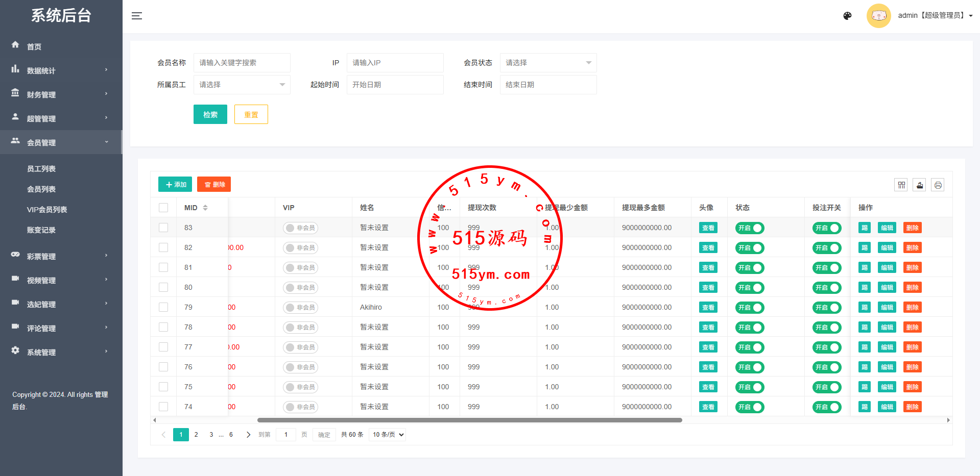Tick the checkbox for member row 83

pos(163,228)
